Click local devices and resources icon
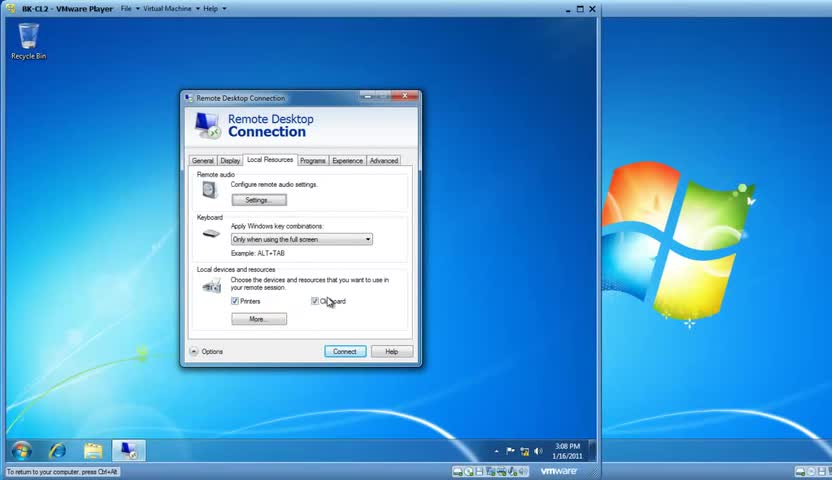This screenshot has width=832, height=480. point(212,286)
